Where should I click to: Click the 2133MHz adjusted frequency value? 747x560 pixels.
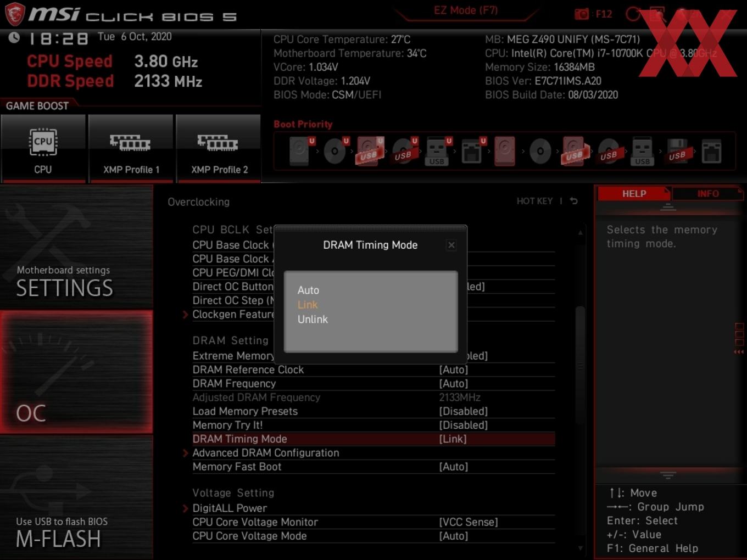[460, 397]
